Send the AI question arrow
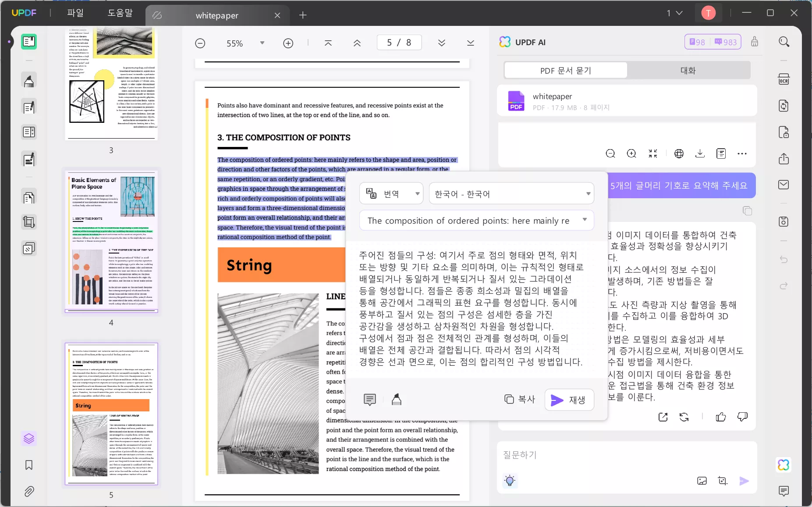This screenshot has height=507, width=812. (x=744, y=481)
